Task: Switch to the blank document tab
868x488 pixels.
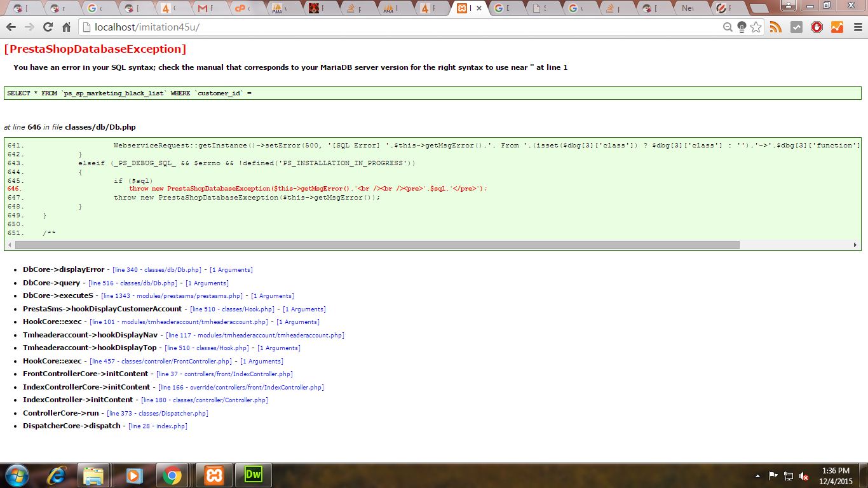Action: pyautogui.click(x=544, y=9)
